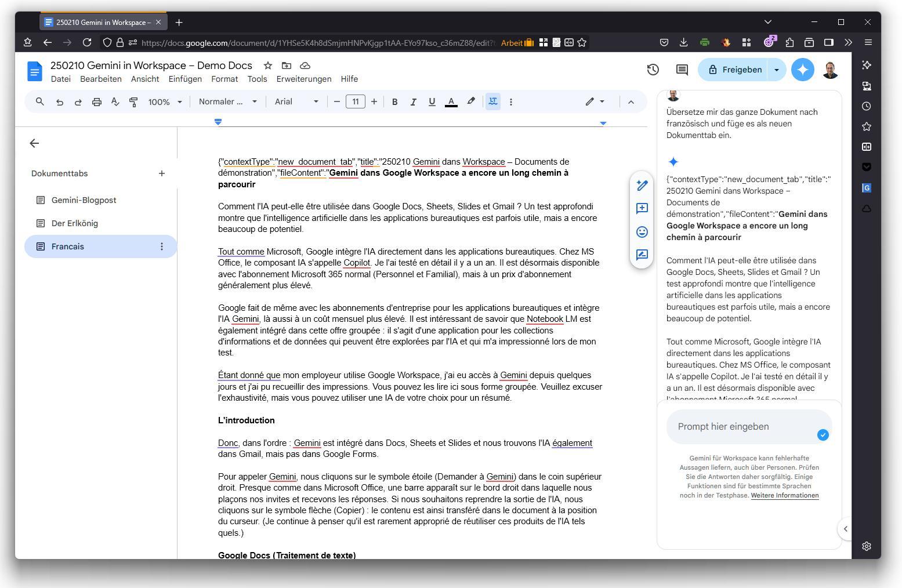Add a new document tab with plus
Viewport: 902px width, 588px height.
click(x=161, y=173)
